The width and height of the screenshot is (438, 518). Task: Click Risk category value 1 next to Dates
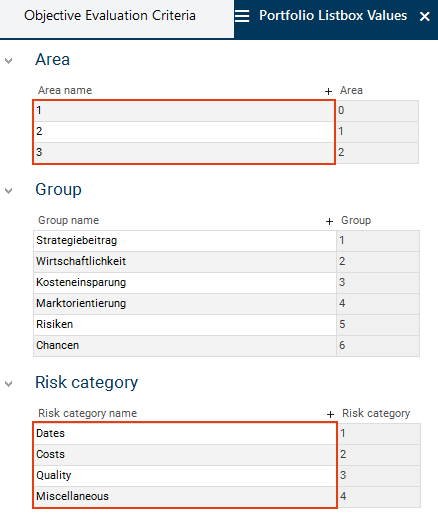379,434
